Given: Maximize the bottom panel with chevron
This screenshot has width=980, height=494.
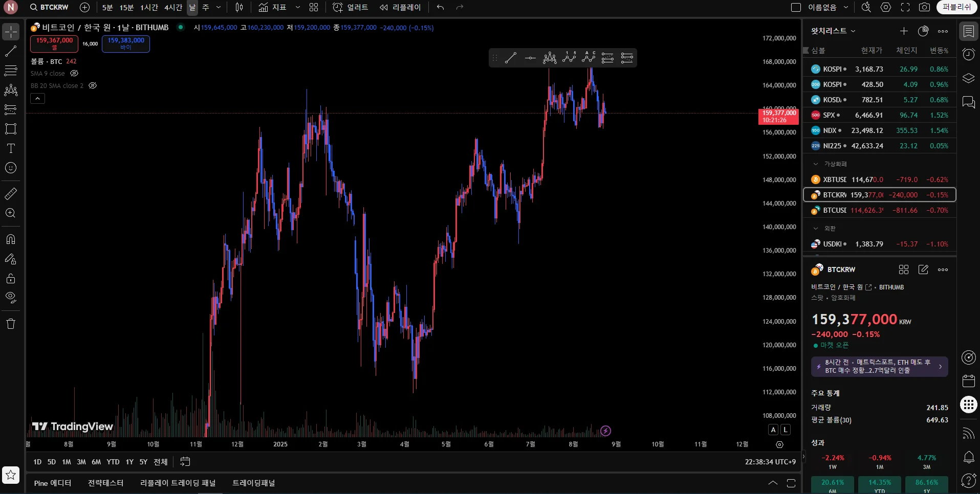Looking at the screenshot, I should 773,483.
